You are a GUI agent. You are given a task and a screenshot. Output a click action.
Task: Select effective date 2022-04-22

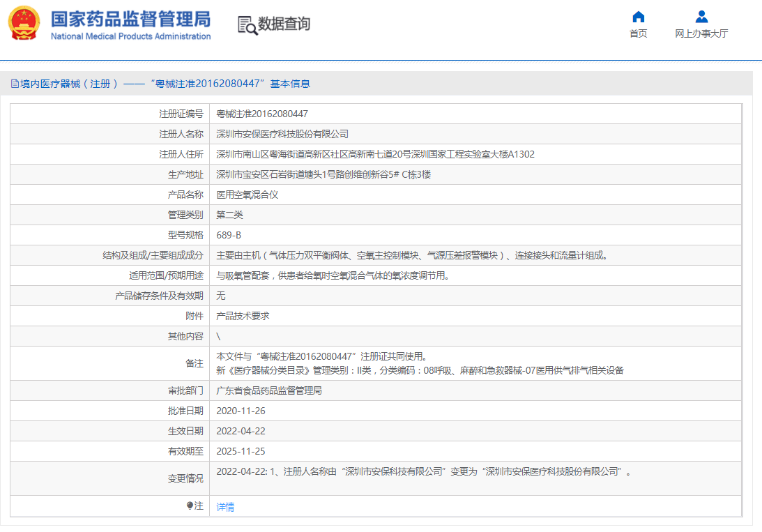(241, 432)
